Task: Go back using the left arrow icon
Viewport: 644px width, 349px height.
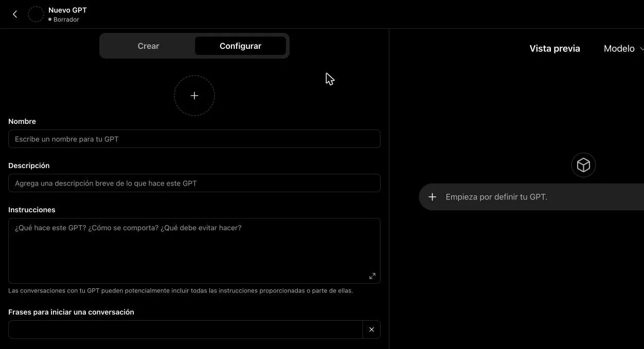Action: coord(15,14)
